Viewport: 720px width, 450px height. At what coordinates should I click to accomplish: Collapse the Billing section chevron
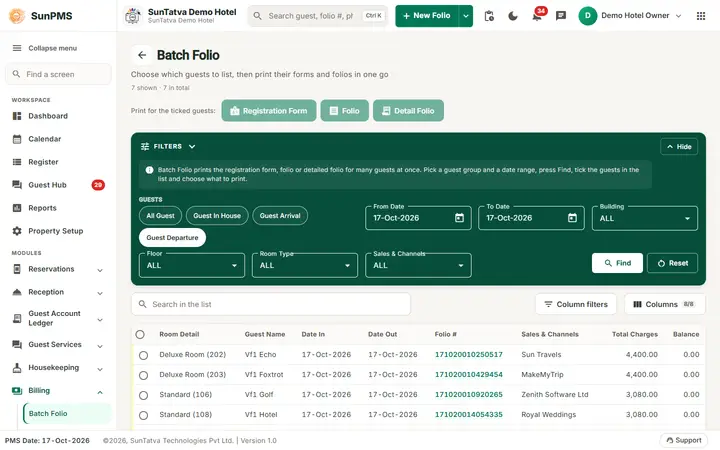(x=100, y=392)
